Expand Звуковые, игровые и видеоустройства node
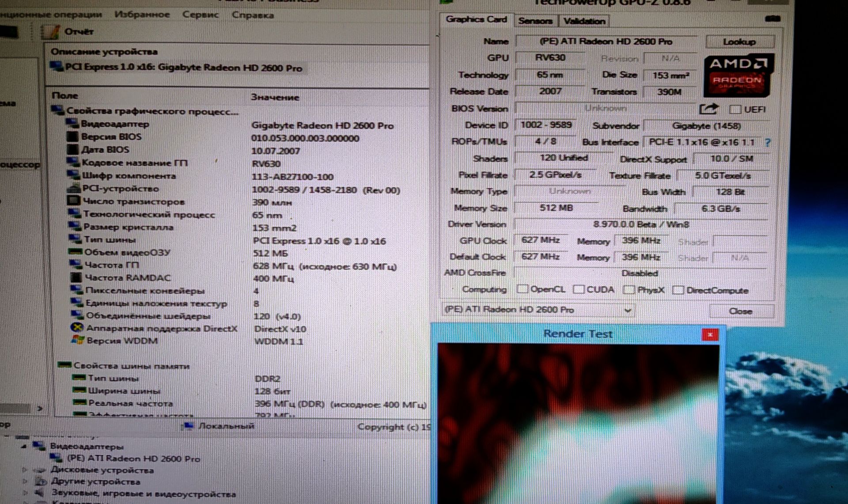This screenshot has height=504, width=848. pyautogui.click(x=26, y=493)
